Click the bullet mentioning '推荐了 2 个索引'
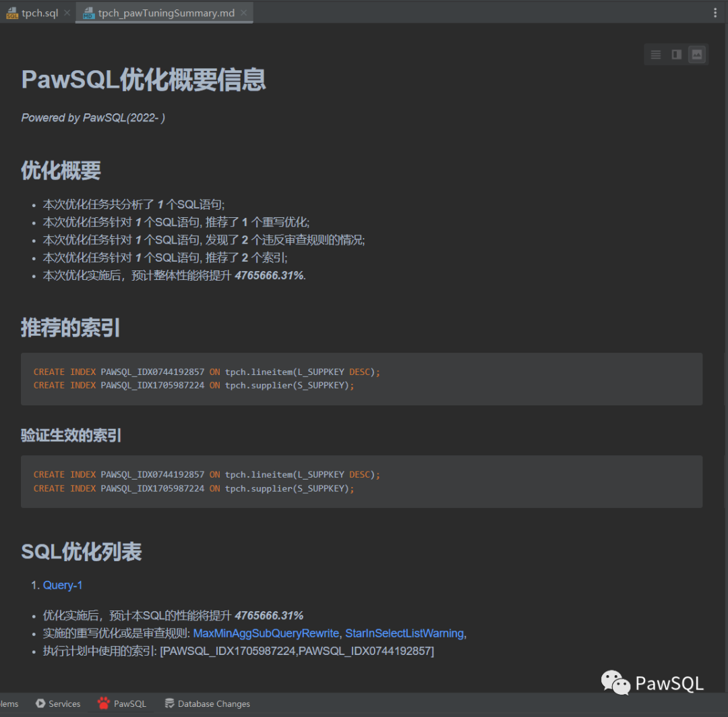The width and height of the screenshot is (728, 717). tap(165, 258)
